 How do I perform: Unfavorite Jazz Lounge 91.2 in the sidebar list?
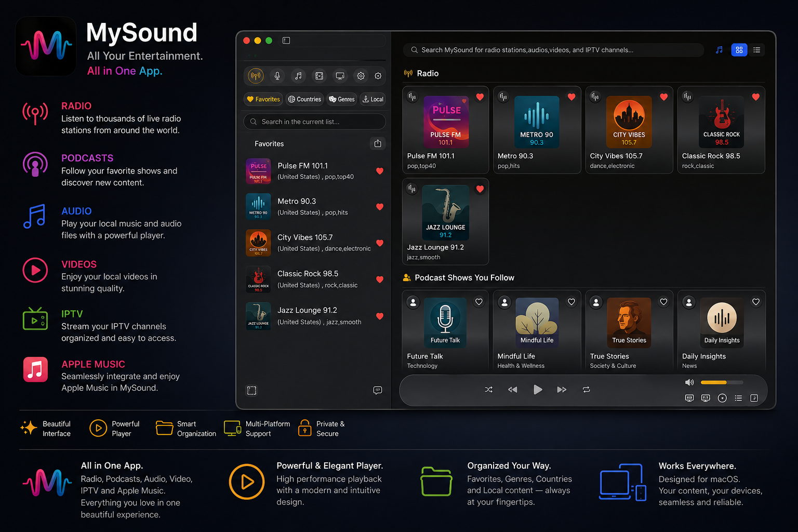380,316
